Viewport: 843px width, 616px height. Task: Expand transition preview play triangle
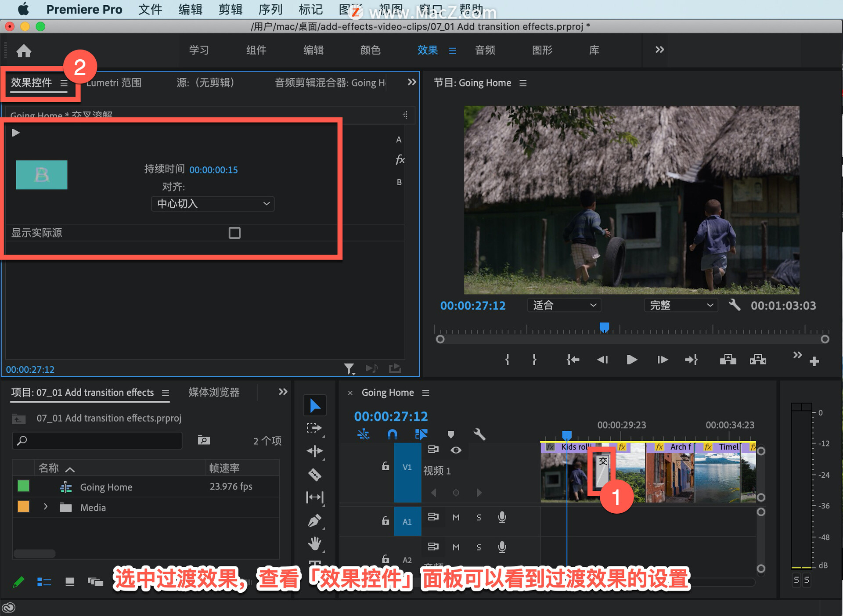click(16, 133)
